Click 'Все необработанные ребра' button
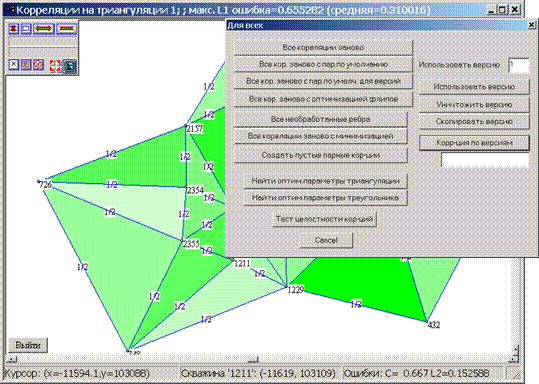The height and width of the screenshot is (384, 539). click(x=321, y=119)
